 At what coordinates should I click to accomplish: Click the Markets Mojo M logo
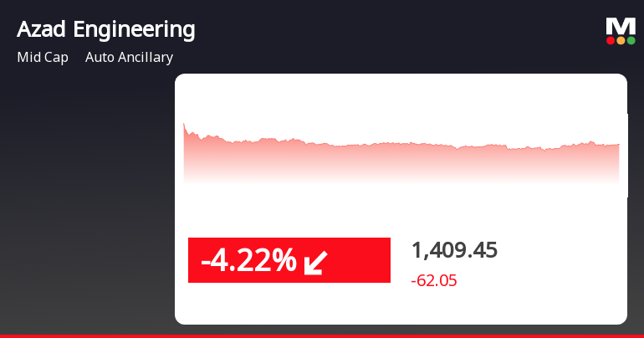coord(620,26)
